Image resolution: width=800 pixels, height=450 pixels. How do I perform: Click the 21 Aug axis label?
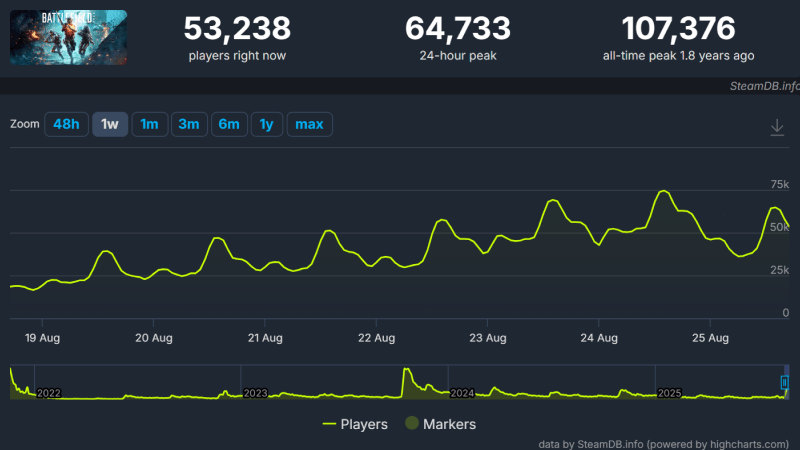point(265,338)
